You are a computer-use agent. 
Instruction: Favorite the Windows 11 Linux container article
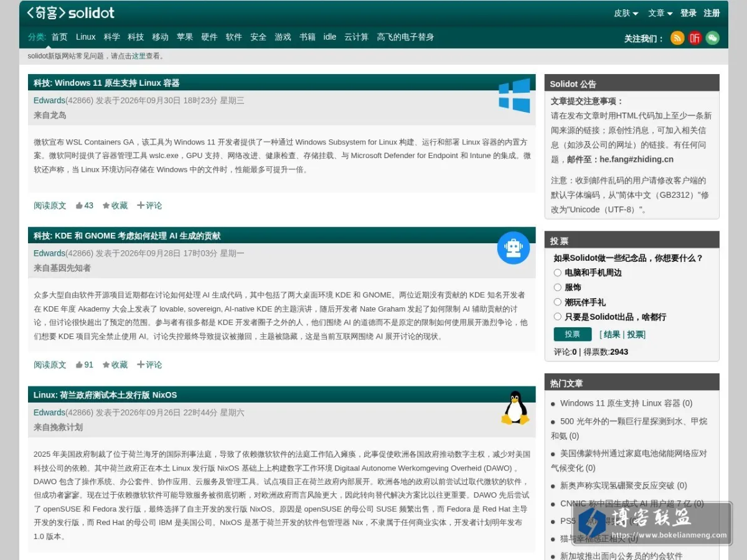pyautogui.click(x=115, y=205)
